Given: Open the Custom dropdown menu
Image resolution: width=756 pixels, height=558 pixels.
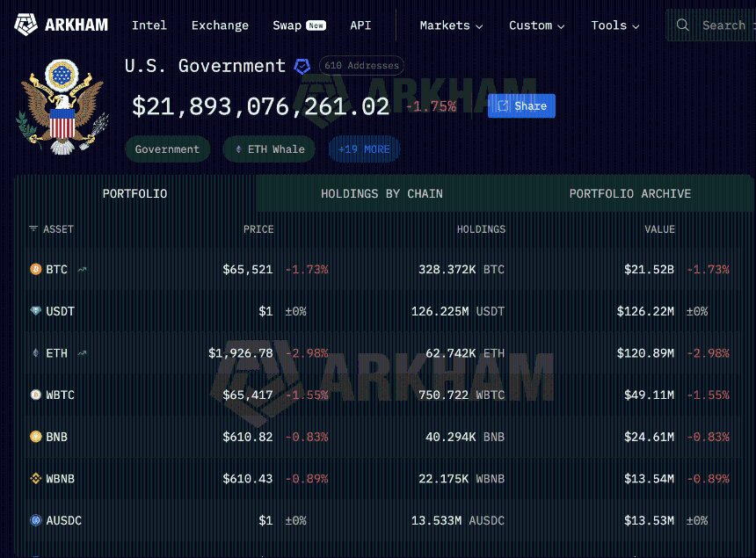Looking at the screenshot, I should [x=536, y=25].
